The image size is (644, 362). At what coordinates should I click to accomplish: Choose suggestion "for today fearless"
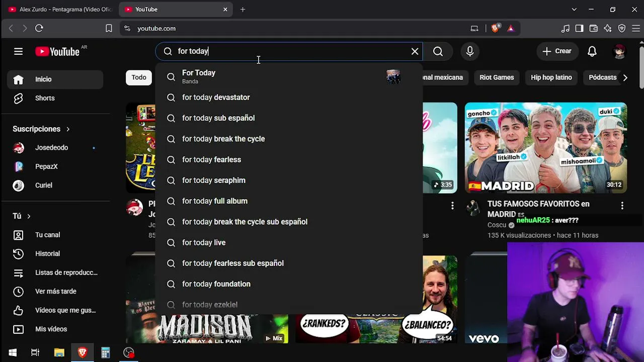click(289, 159)
